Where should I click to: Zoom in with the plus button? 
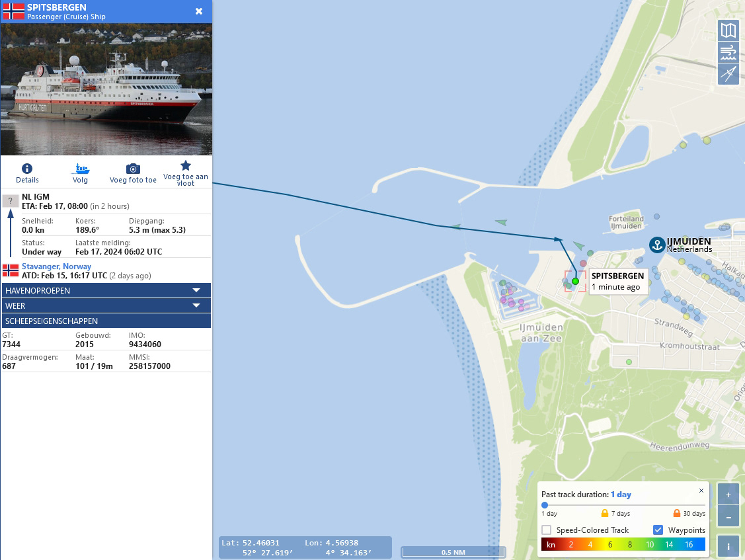[x=728, y=495]
